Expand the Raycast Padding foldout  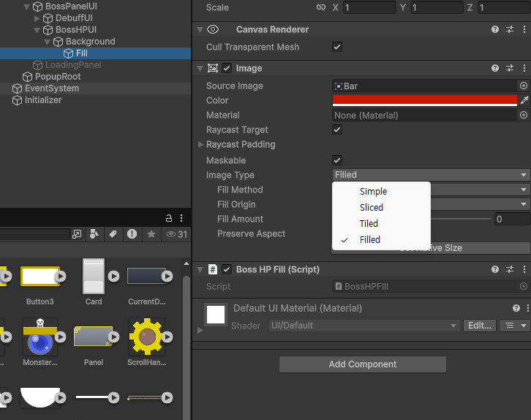tap(200, 145)
